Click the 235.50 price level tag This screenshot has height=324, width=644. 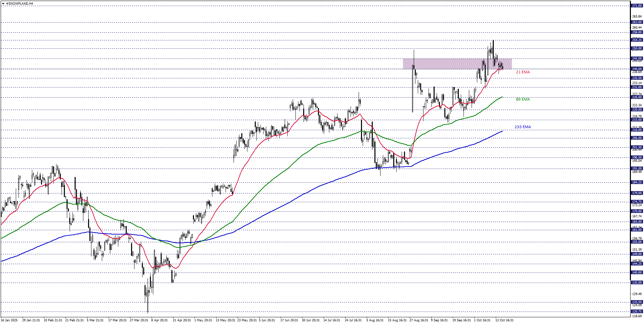point(637,78)
